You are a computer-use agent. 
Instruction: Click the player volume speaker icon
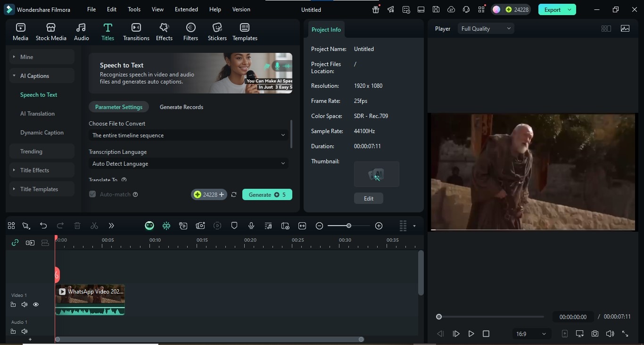(610, 334)
